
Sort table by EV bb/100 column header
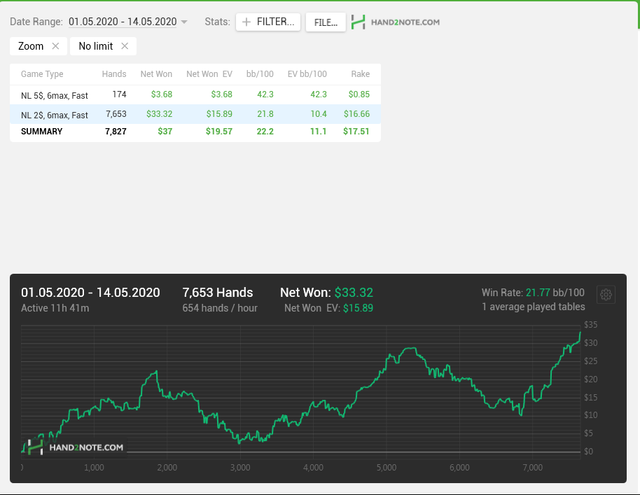click(307, 74)
